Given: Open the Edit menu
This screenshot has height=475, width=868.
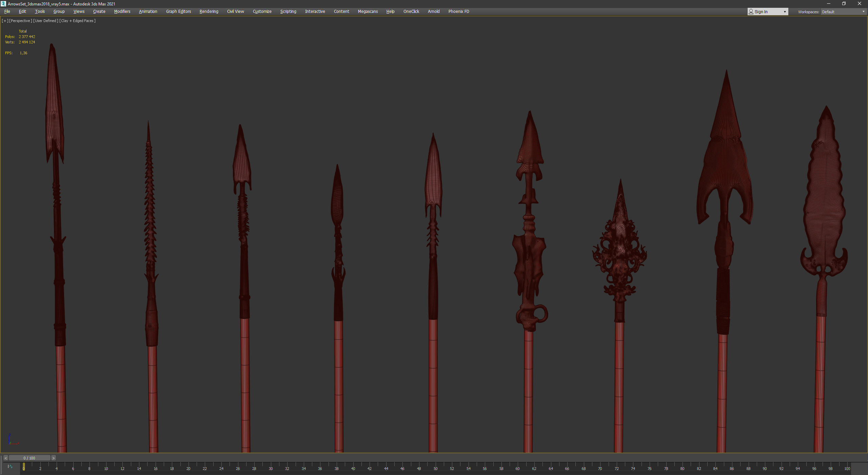Looking at the screenshot, I should pos(22,12).
